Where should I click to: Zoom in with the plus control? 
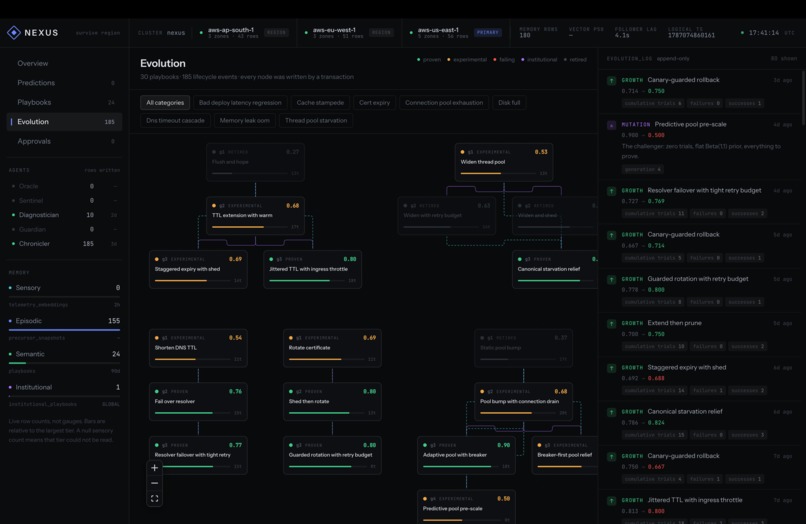[154, 468]
